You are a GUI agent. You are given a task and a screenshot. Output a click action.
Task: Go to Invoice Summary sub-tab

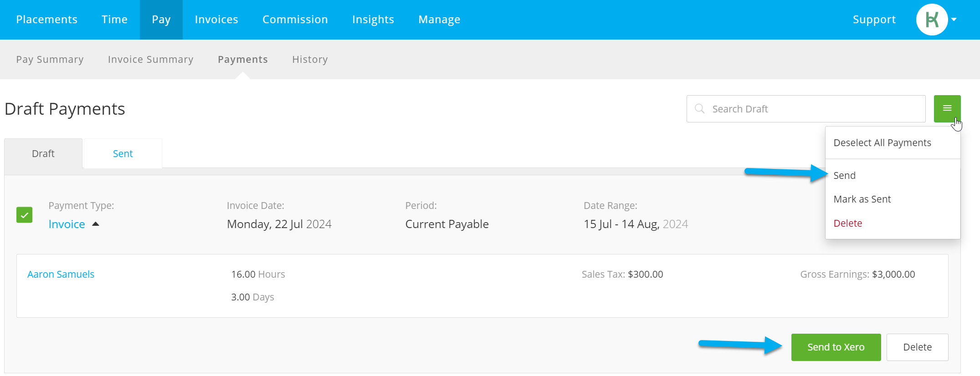(150, 59)
